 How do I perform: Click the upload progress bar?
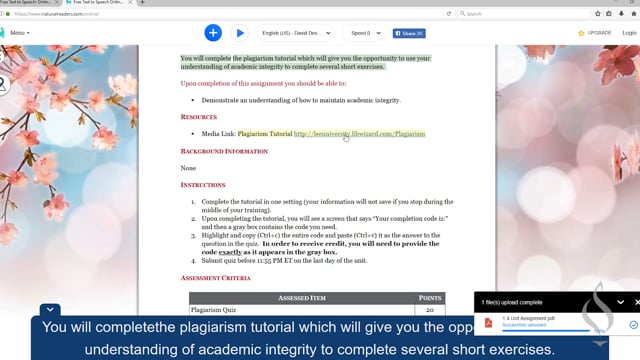pyautogui.click(x=546, y=330)
